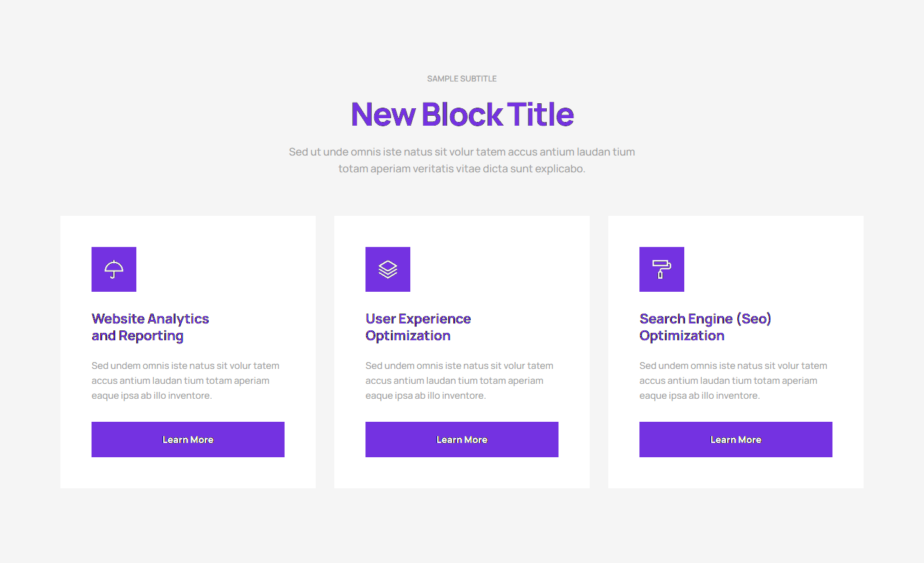The width and height of the screenshot is (924, 563).
Task: Open the User Experience Optimization heading
Action: click(x=418, y=327)
